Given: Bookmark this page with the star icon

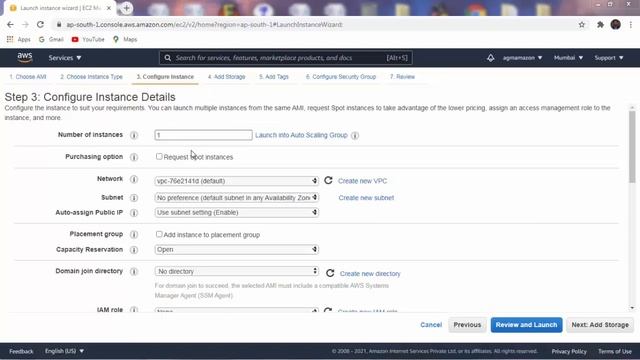Looking at the screenshot, I should (582, 24).
